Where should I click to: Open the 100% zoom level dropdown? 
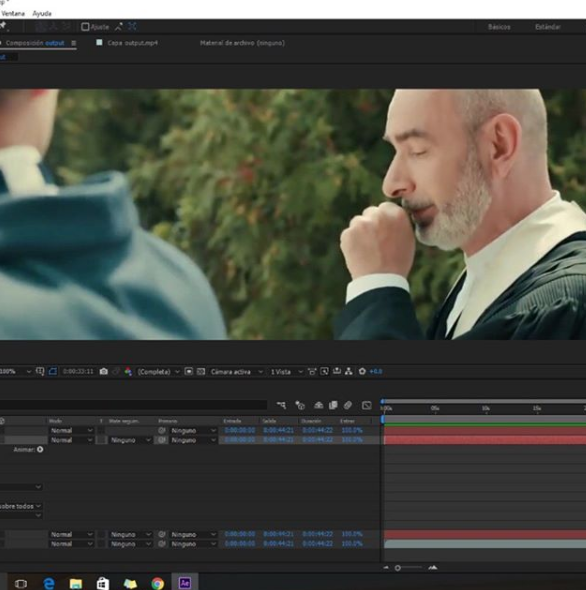click(15, 372)
